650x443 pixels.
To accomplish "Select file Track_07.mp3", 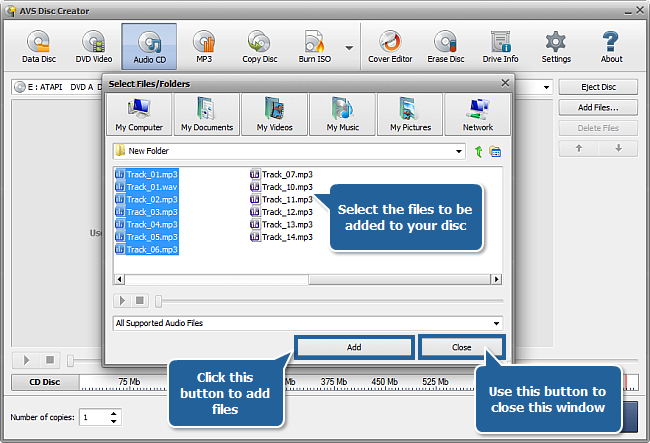I will click(x=281, y=174).
